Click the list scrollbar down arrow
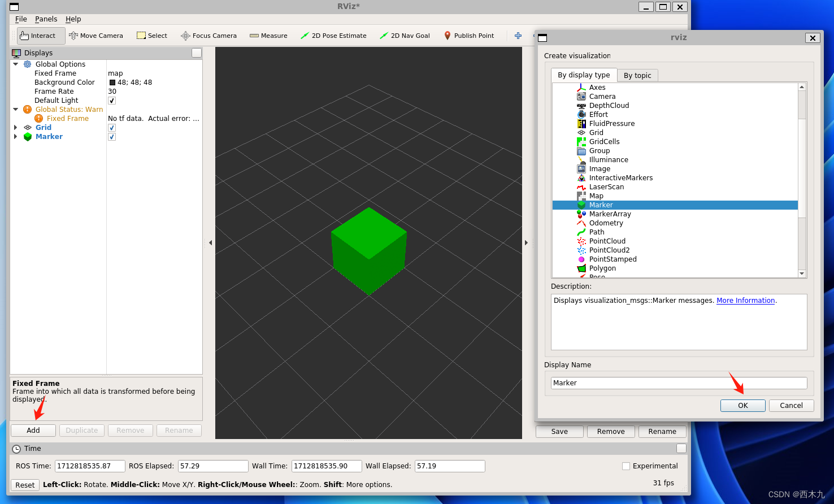This screenshot has height=504, width=834. [802, 273]
